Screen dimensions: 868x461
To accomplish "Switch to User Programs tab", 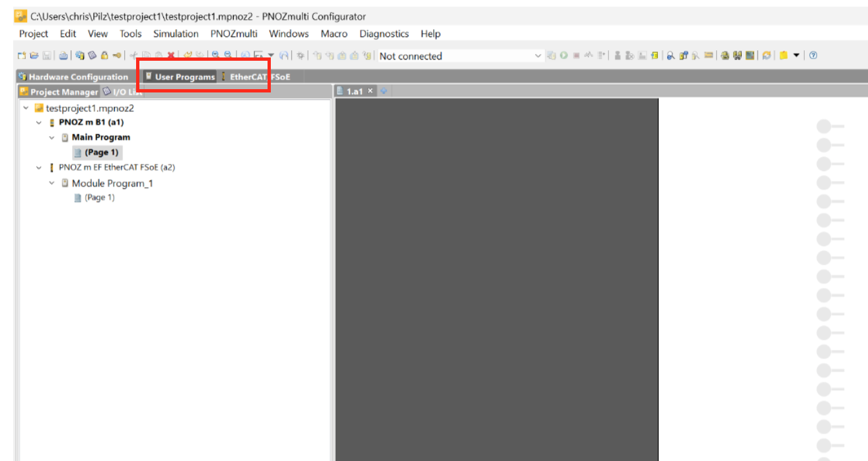I will click(180, 77).
